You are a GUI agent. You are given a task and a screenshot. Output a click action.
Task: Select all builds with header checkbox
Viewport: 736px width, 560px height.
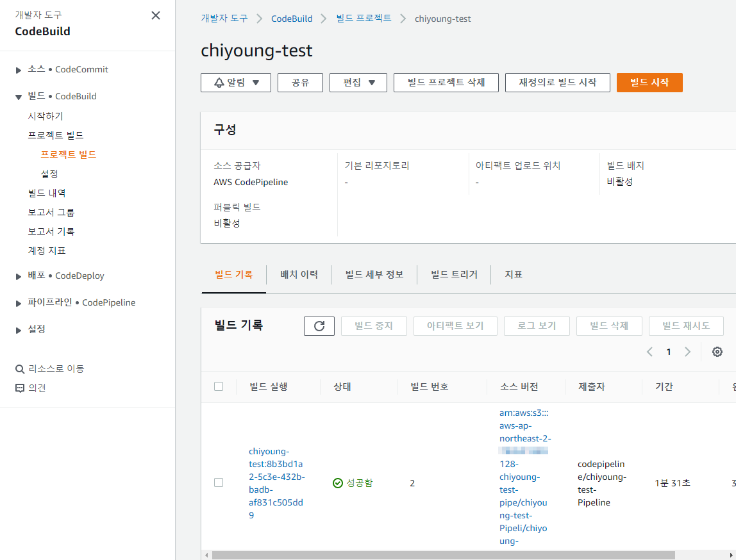[219, 386]
